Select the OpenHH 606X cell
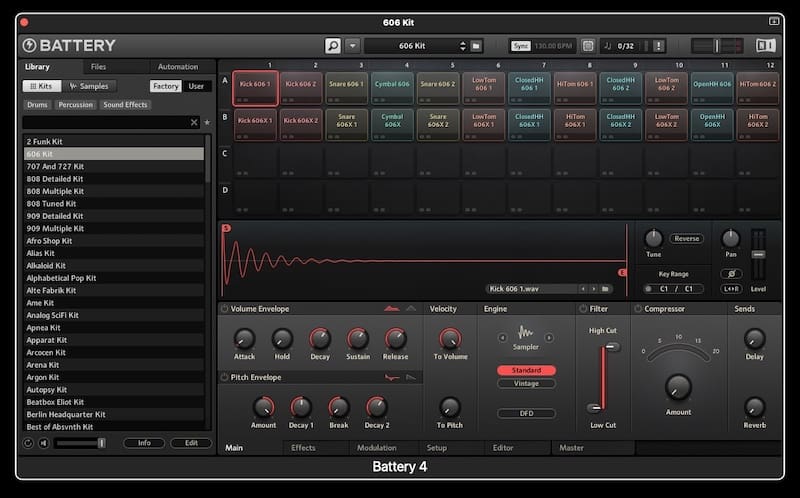The width and height of the screenshot is (800, 498). pos(712,124)
